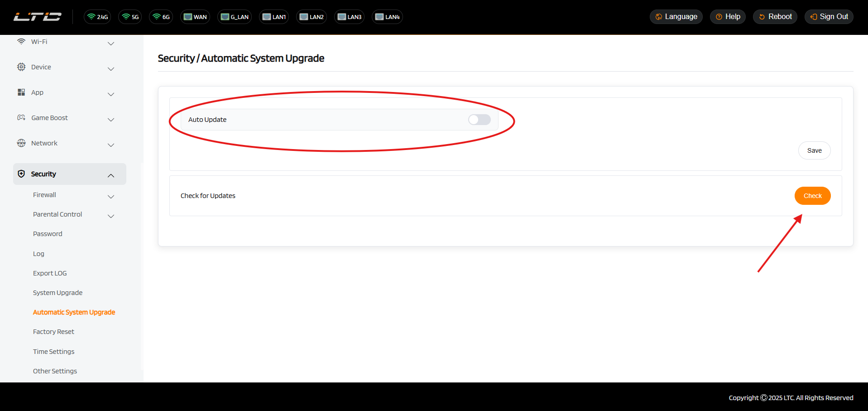Click the Reboot button in header
868x411 pixels.
775,17
